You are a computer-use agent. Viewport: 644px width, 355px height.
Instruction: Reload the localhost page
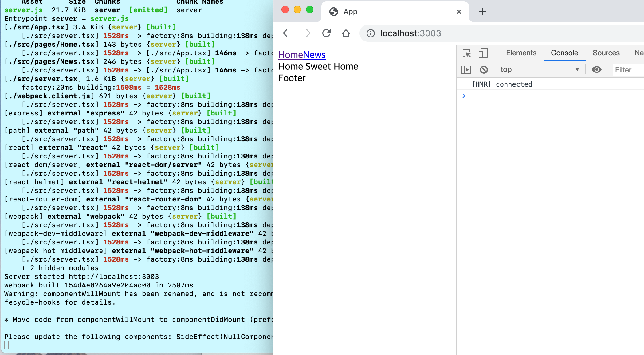pyautogui.click(x=326, y=33)
